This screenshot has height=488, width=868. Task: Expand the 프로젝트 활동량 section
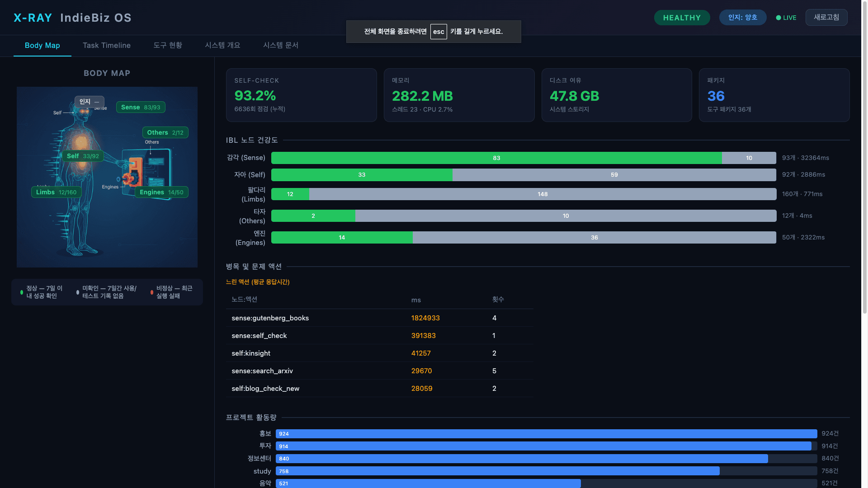coord(252,418)
